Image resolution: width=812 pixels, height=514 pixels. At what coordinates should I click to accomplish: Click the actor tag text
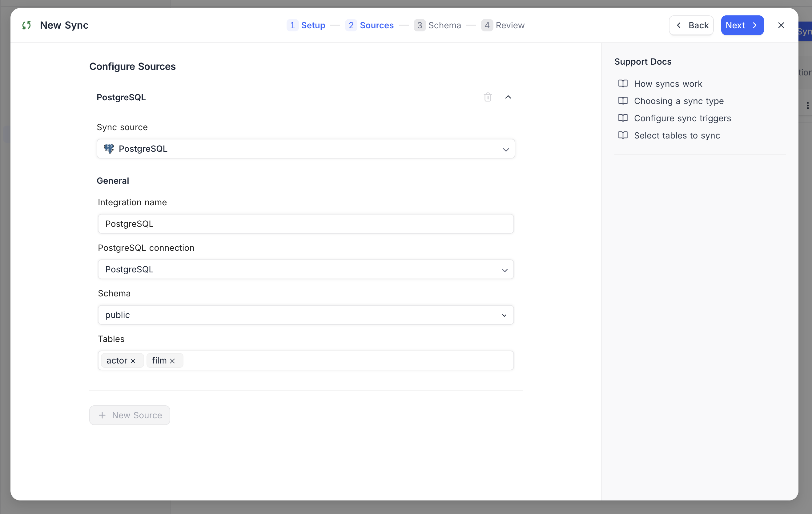click(x=117, y=360)
